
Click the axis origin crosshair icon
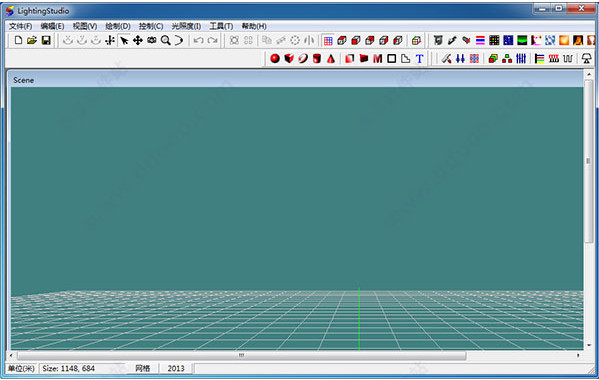point(110,40)
